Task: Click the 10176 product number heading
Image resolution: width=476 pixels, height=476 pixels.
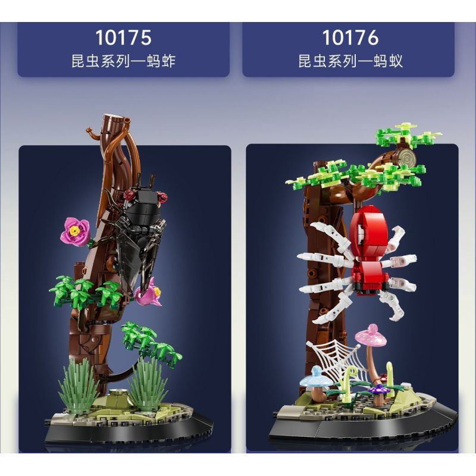Action: [350, 37]
